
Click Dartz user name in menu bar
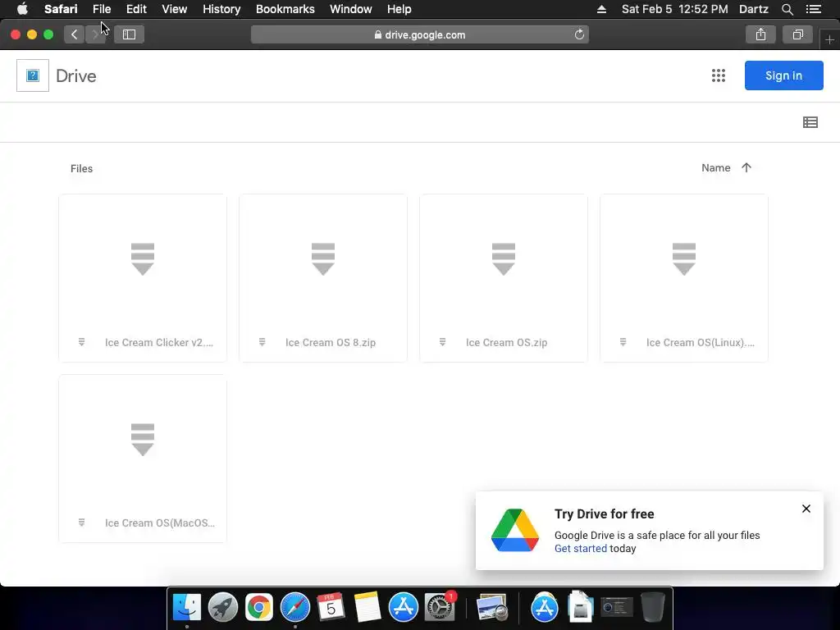point(753,9)
